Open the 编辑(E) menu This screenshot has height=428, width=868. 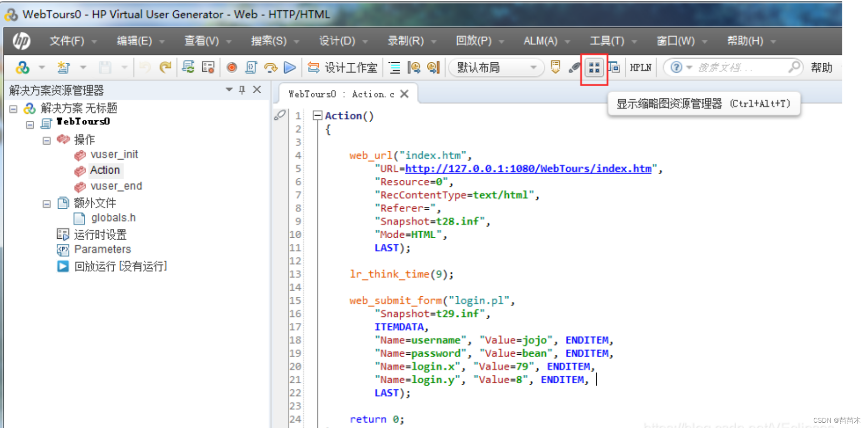(x=135, y=41)
